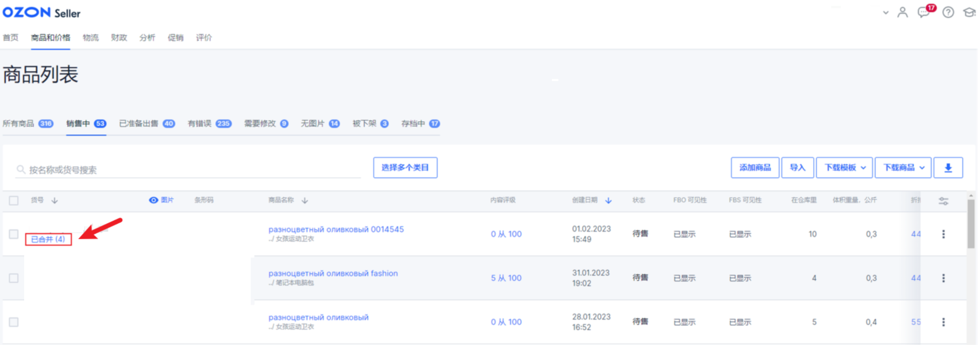The image size is (980, 345).
Task: Click the help question mark icon
Action: [x=948, y=12]
